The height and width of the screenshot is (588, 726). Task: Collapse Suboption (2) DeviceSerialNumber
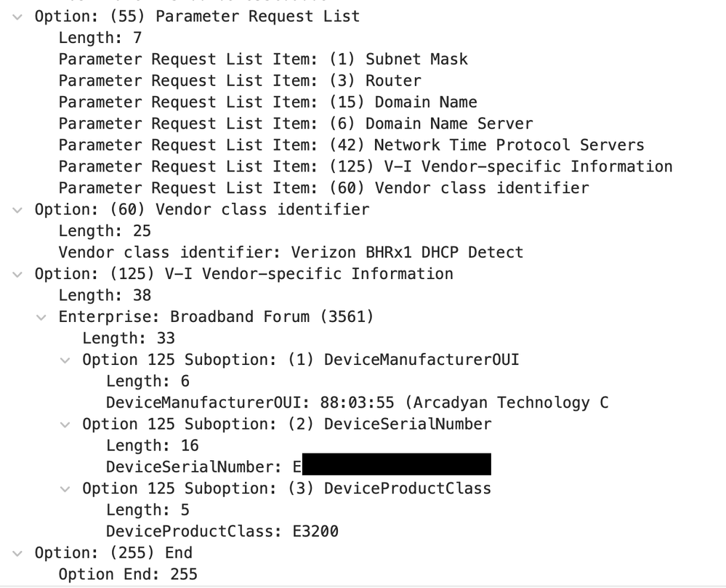coord(65,424)
